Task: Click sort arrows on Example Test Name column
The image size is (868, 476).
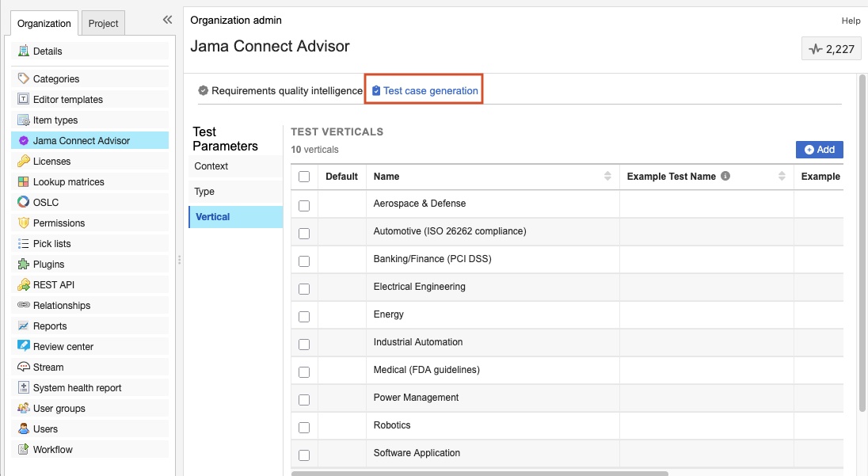Action: coord(782,177)
